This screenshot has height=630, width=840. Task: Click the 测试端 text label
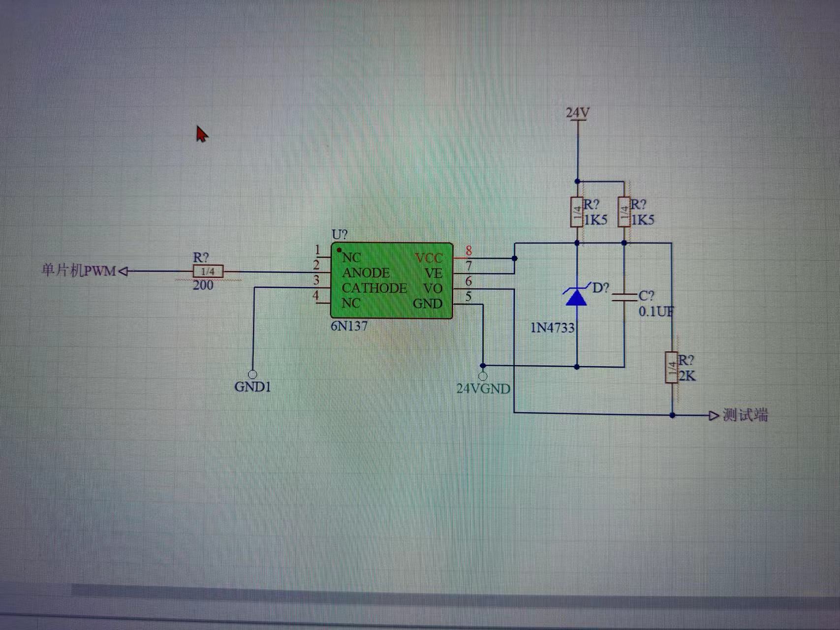745,415
